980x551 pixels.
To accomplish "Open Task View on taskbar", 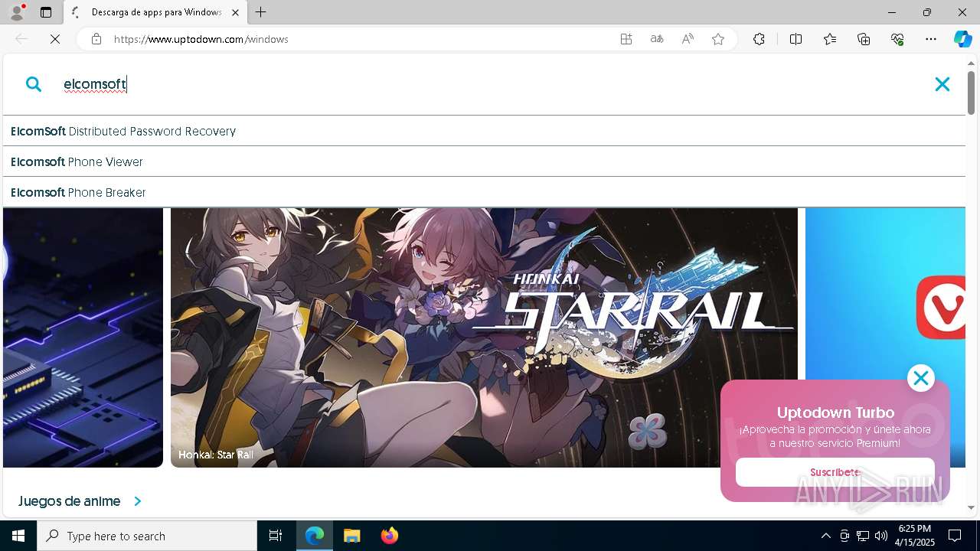I will tap(276, 536).
